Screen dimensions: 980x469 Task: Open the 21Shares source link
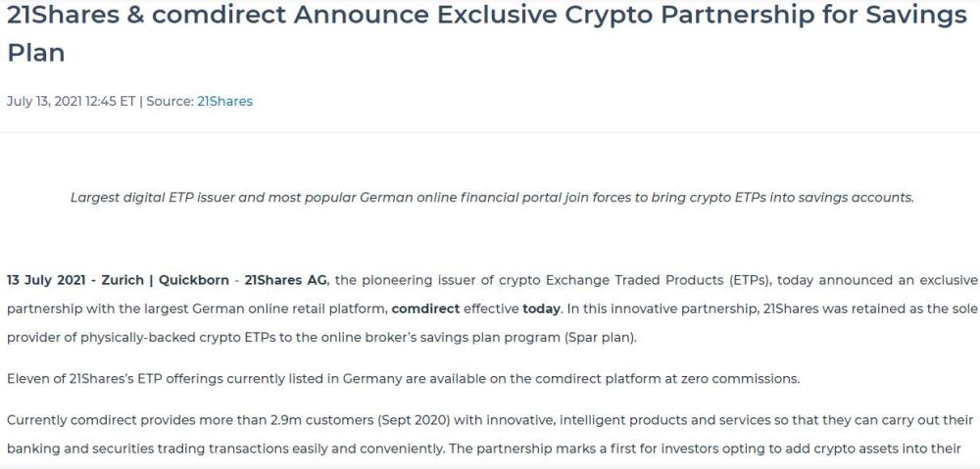click(224, 101)
